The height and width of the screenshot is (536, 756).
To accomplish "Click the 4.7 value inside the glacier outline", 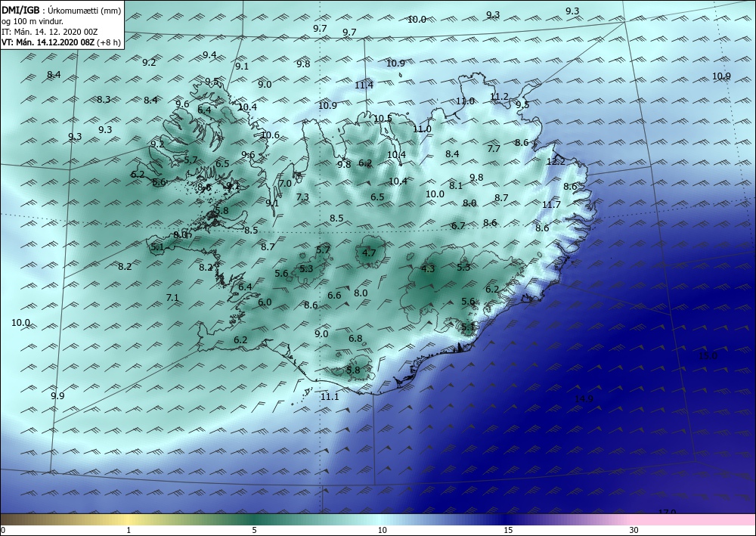I will click(x=369, y=253).
